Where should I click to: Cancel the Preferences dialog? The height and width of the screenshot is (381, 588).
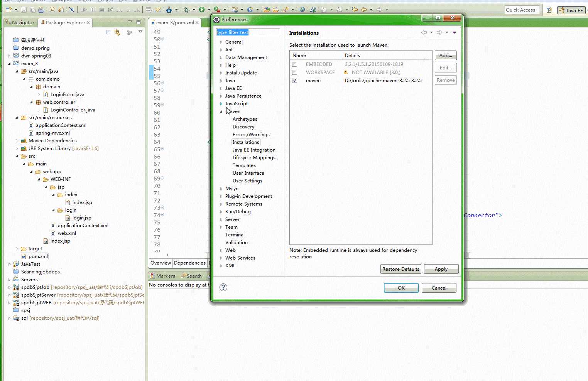(x=439, y=288)
